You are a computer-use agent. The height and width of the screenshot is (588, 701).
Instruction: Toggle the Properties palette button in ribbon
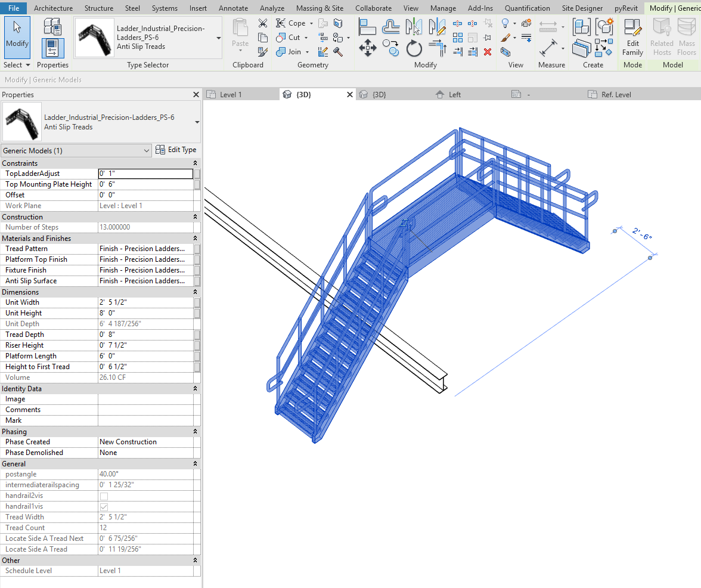(x=52, y=48)
